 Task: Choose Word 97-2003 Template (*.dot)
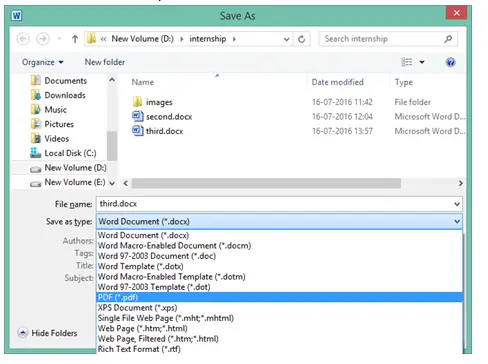point(279,287)
